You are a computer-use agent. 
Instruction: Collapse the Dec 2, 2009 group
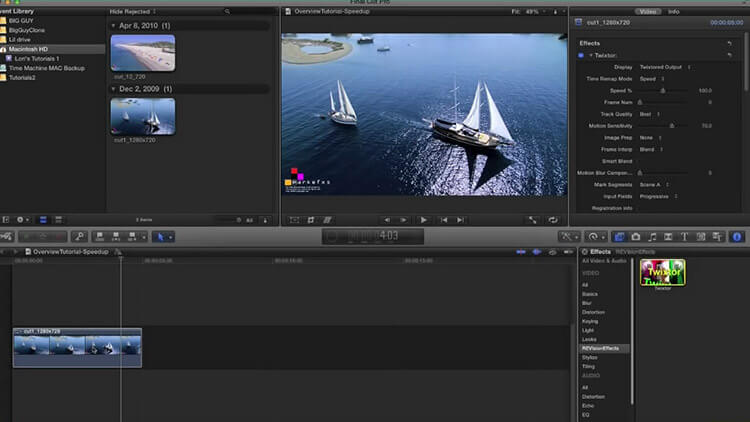(113, 89)
